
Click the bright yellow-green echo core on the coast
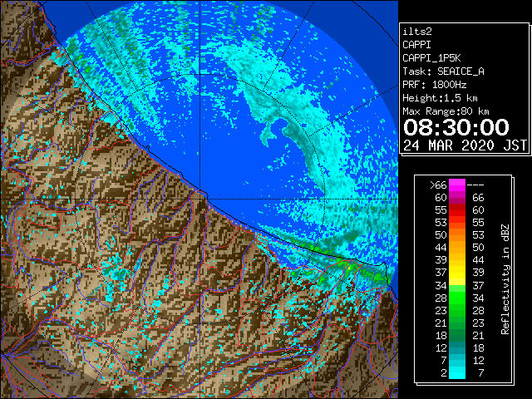348,268
